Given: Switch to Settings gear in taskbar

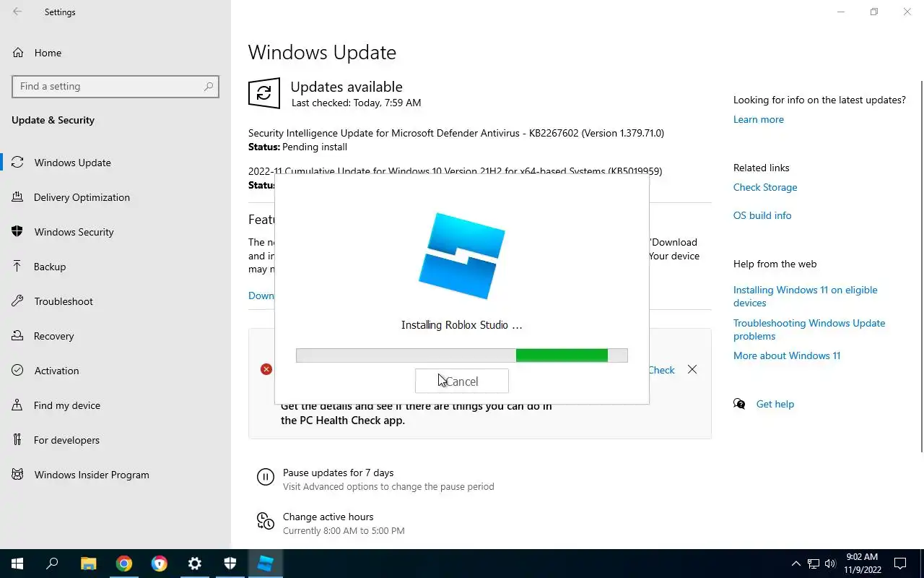Looking at the screenshot, I should pyautogui.click(x=195, y=564).
